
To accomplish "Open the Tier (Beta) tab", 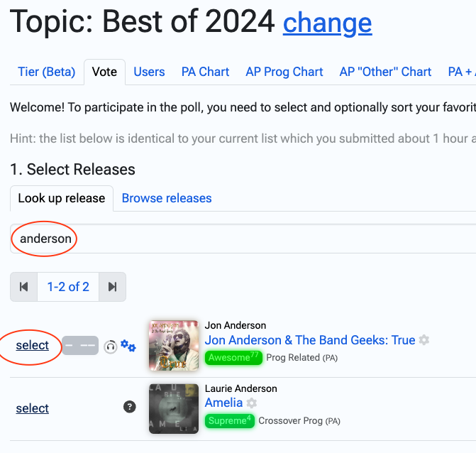I will pyautogui.click(x=46, y=72).
